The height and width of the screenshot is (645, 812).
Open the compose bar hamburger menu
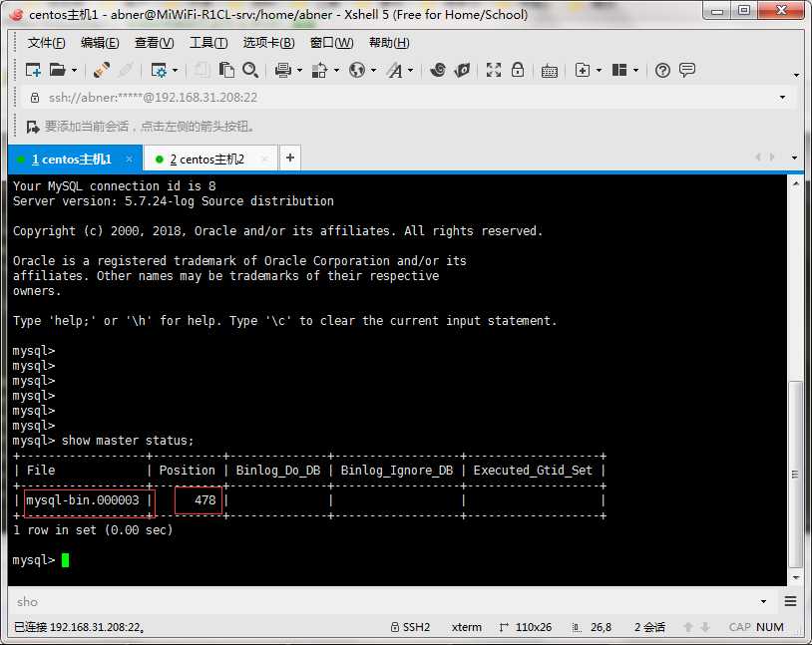[790, 601]
